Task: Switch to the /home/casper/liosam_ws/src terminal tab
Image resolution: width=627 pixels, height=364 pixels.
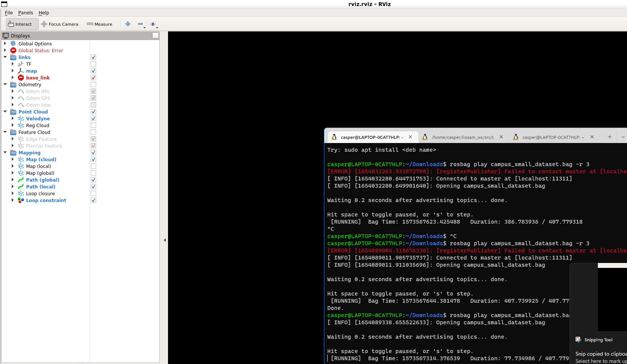Action: coord(462,137)
